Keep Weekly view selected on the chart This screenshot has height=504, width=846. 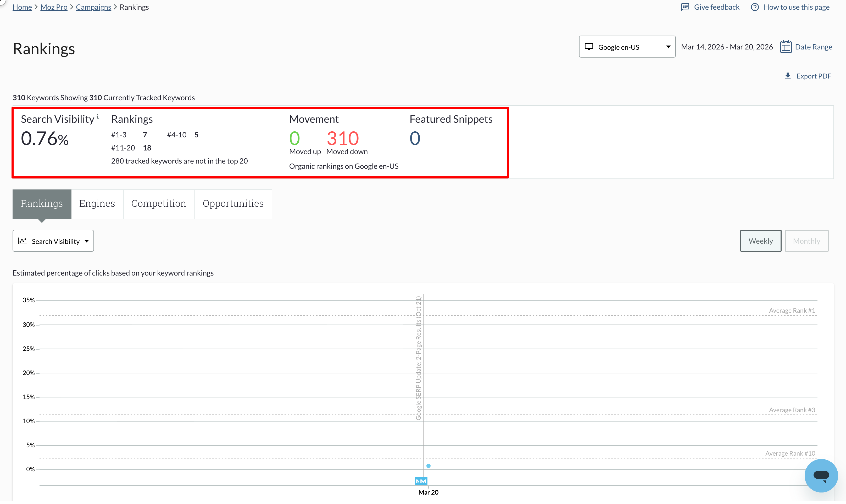760,241
